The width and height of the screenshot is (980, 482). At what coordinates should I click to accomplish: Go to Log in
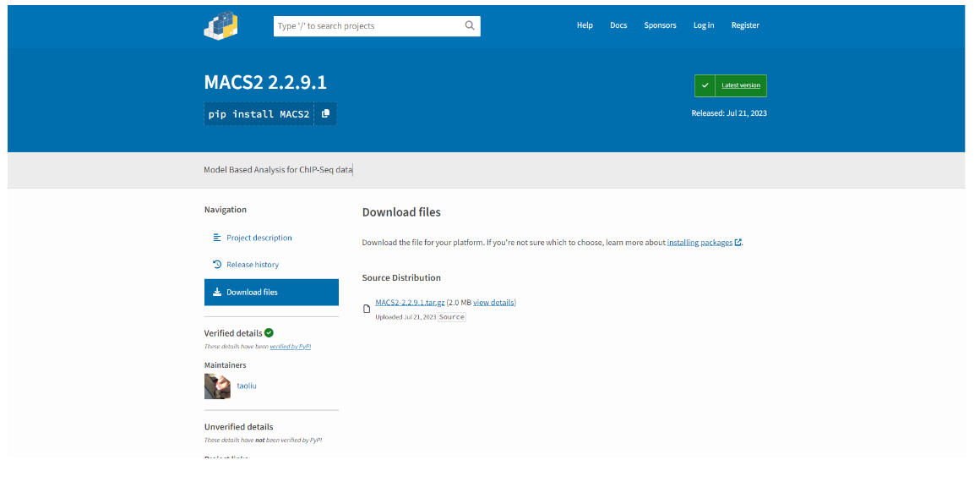[704, 25]
